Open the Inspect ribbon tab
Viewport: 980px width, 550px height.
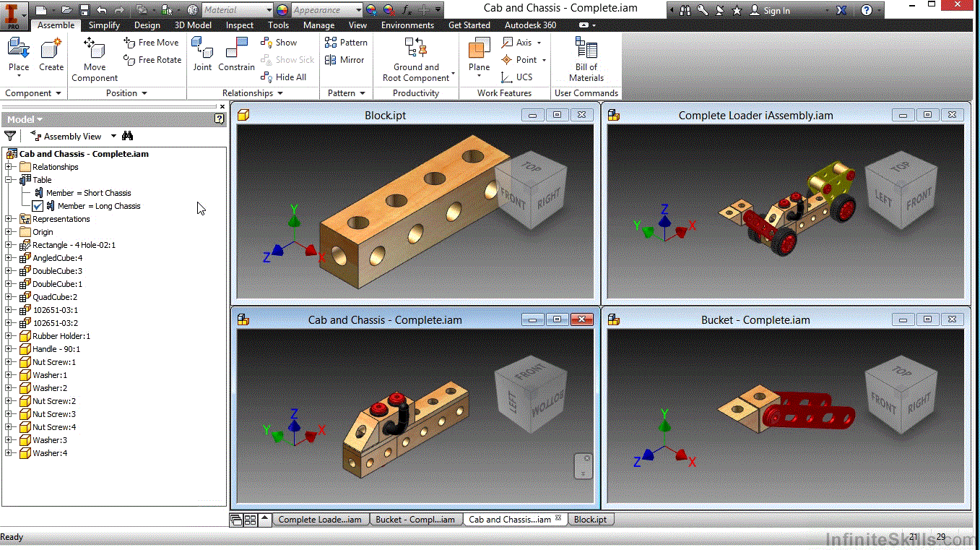coord(240,25)
